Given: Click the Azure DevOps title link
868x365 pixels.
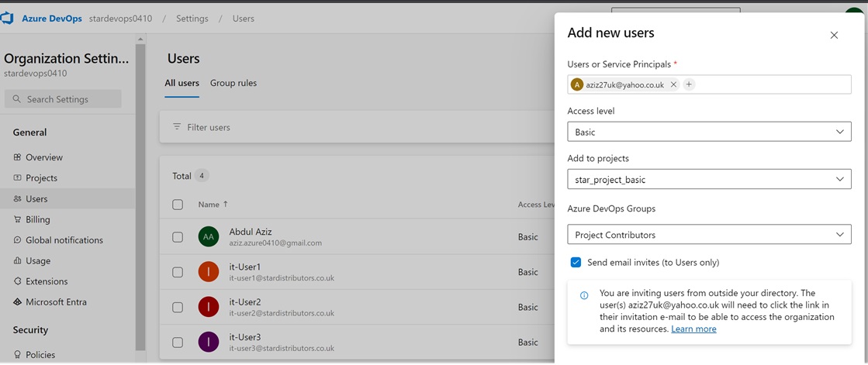Looking at the screenshot, I should (x=52, y=19).
